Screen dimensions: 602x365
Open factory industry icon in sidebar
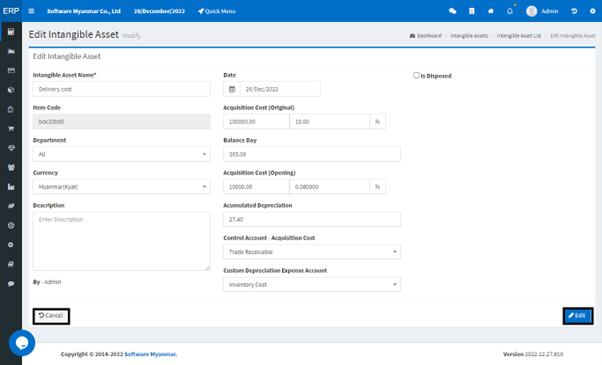(11, 187)
